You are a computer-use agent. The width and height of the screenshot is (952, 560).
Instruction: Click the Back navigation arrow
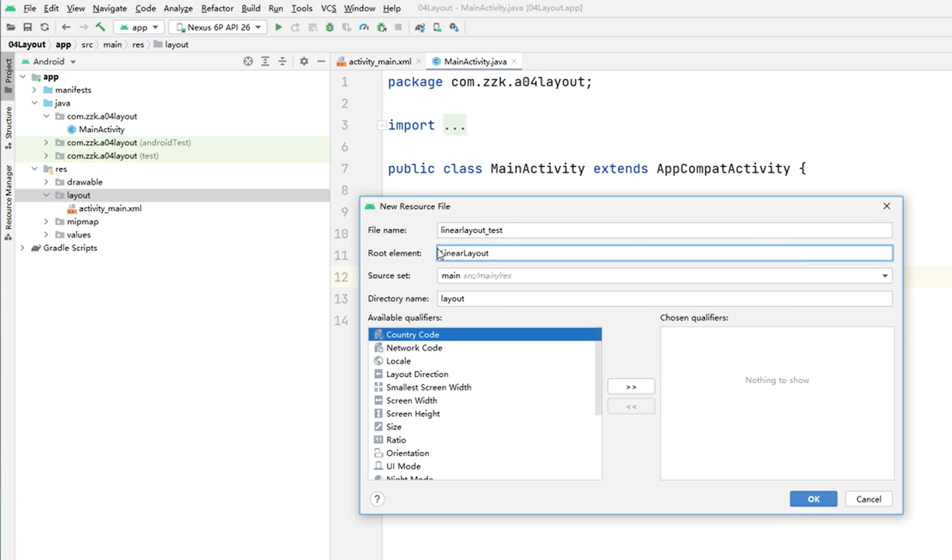66,27
